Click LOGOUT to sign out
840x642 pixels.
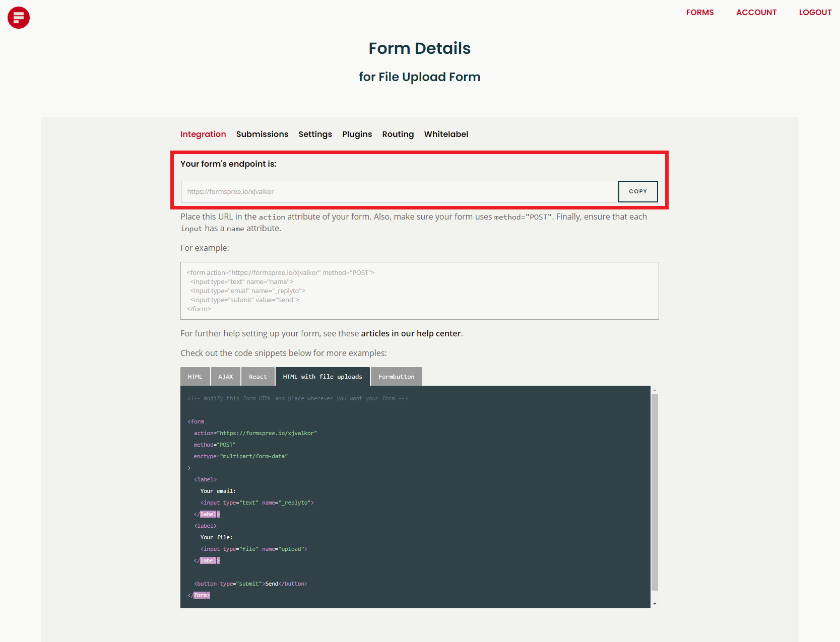pos(815,12)
